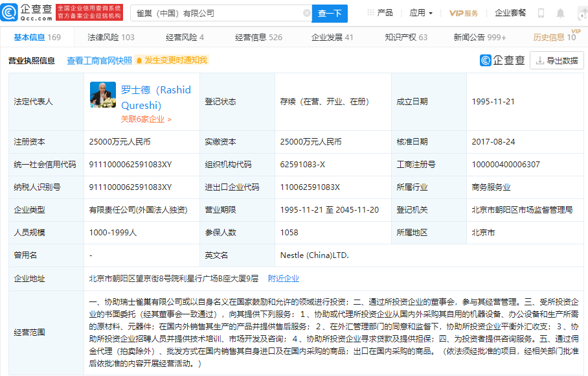Open notifications bell icon
Image resolution: width=588 pixels, height=376 pixels.
click(560, 14)
